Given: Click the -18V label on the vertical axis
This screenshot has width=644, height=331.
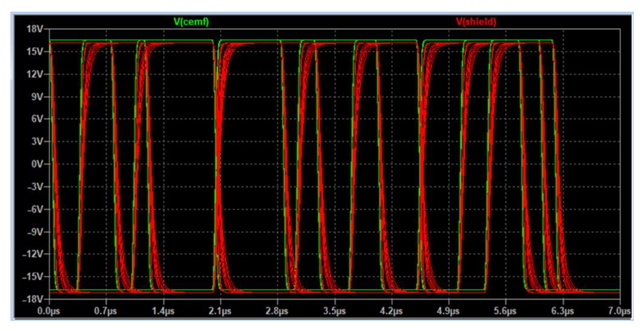Looking at the screenshot, I should point(33,299).
